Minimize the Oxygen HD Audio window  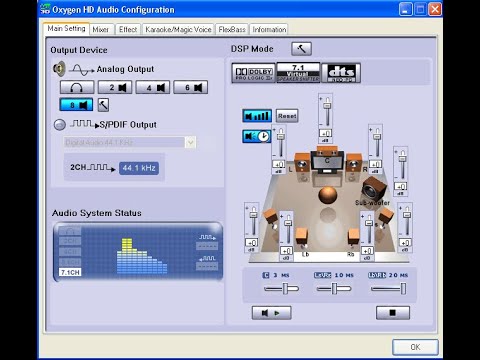[406, 9]
